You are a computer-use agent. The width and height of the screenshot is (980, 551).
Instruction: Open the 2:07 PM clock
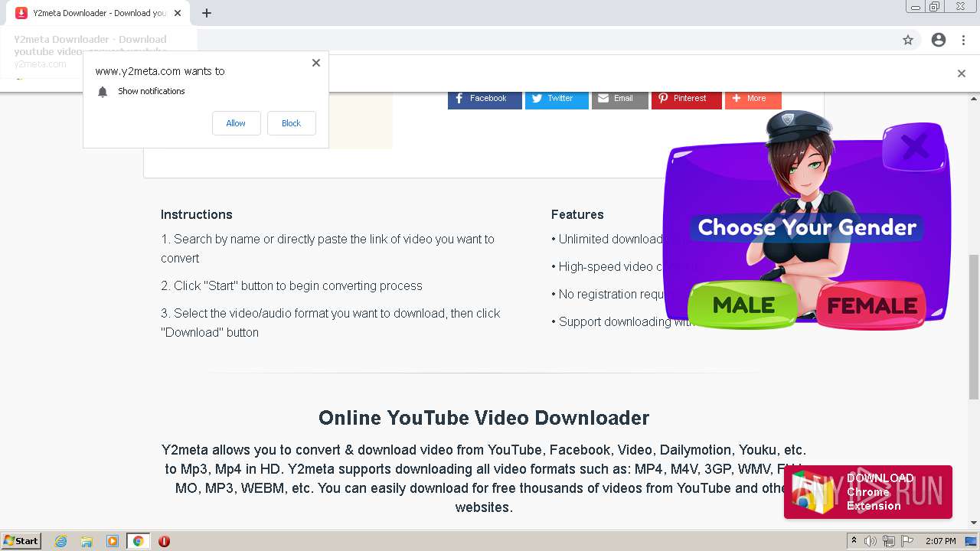[x=940, y=541]
